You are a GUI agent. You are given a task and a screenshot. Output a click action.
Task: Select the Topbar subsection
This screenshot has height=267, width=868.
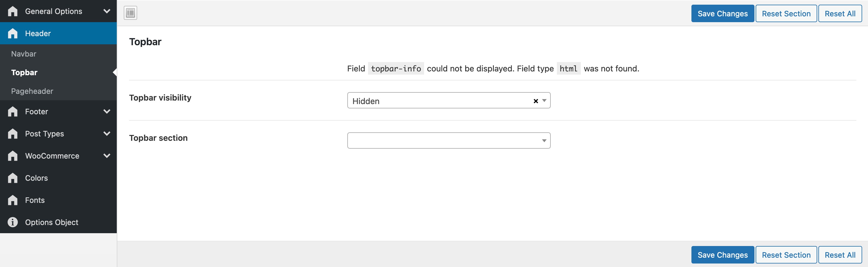[x=24, y=72]
